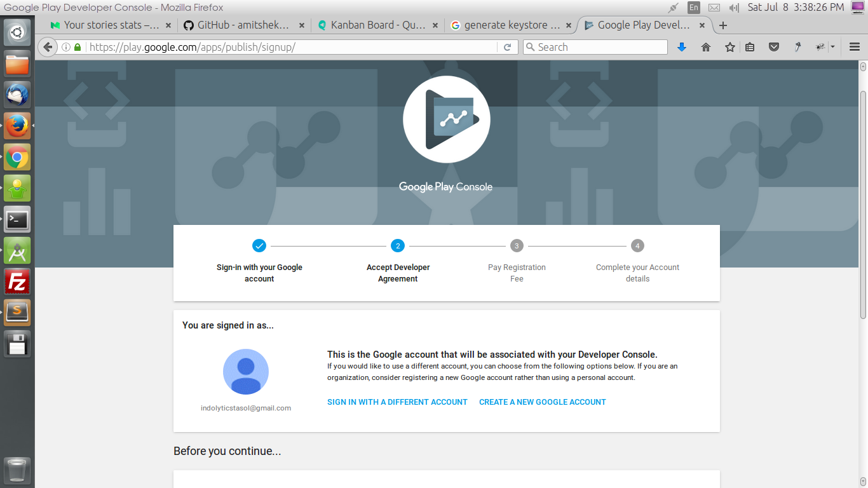The width and height of the screenshot is (868, 488).
Task: Click Sign in with a different account
Action: pos(397,402)
